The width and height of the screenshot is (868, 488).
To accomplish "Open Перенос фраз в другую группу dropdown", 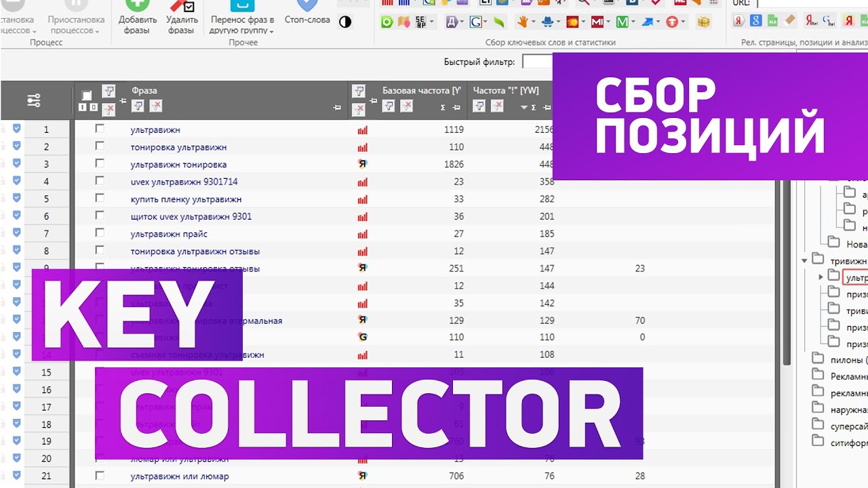I will tap(242, 17).
